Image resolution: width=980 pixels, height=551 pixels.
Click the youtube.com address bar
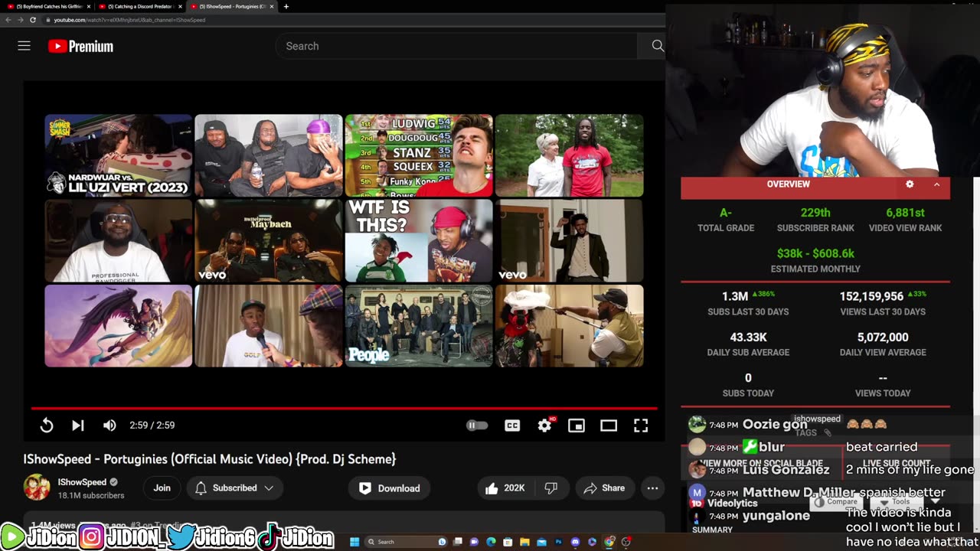(352, 20)
